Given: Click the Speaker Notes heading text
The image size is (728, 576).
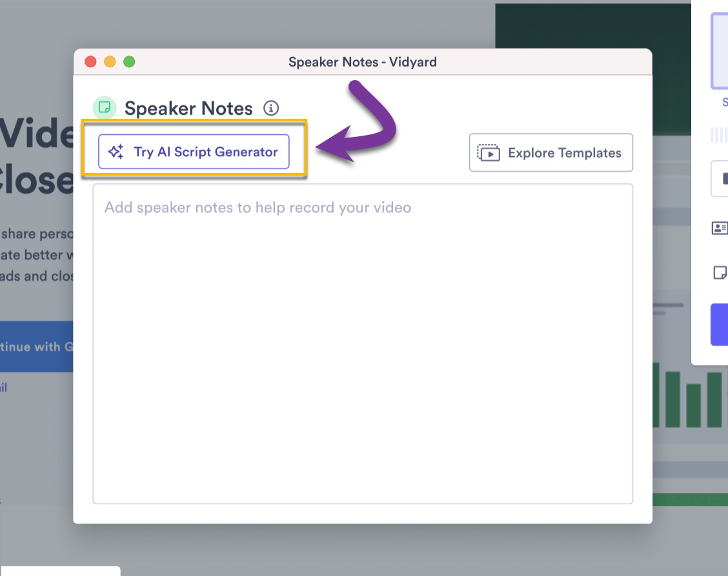Looking at the screenshot, I should 188,108.
